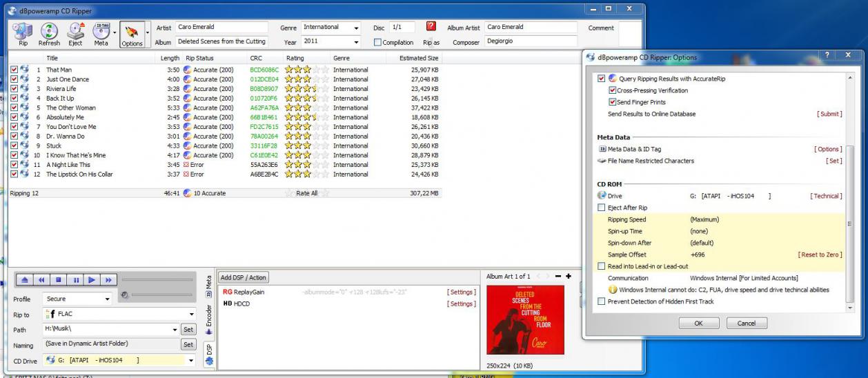Open the Meta ID tag icon
868x378 pixels.
(101, 33)
